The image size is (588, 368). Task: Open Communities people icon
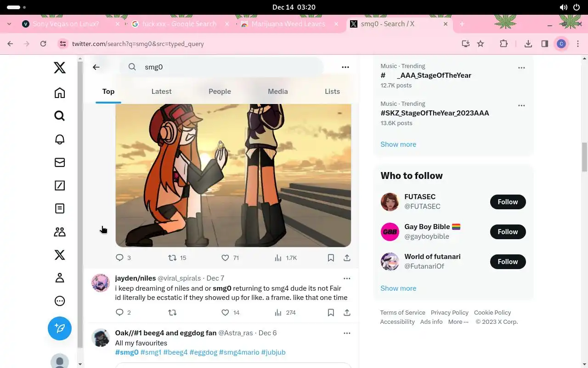click(x=60, y=232)
